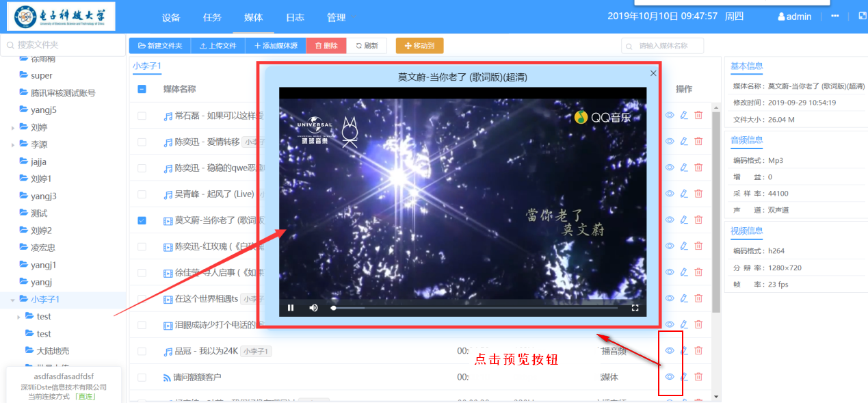Pause the video in preview player
The height and width of the screenshot is (403, 868).
291,308
